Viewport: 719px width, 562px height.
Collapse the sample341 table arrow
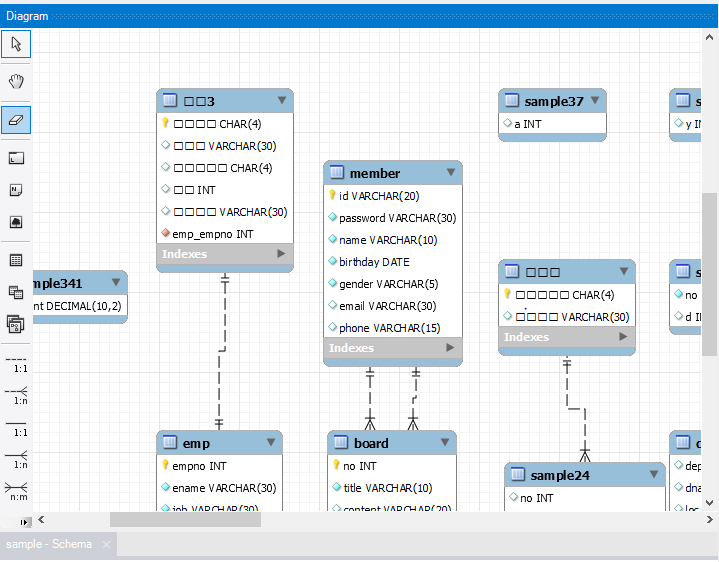pyautogui.click(x=116, y=282)
